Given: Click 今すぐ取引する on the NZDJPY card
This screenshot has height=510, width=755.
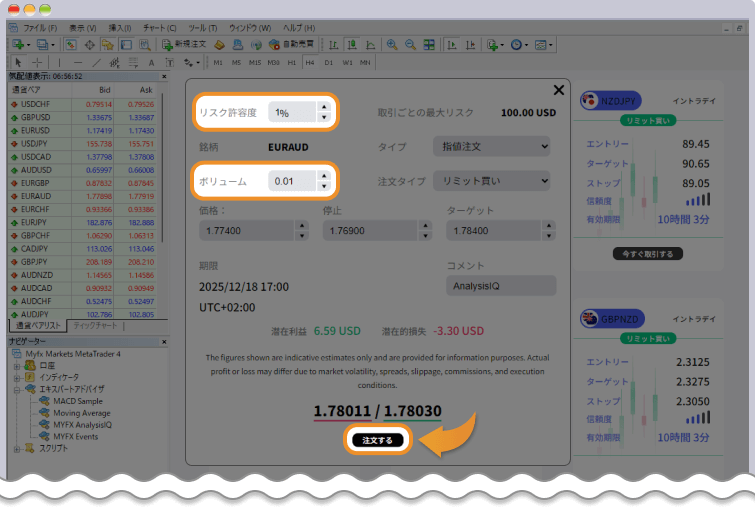Looking at the screenshot, I should tap(648, 254).
